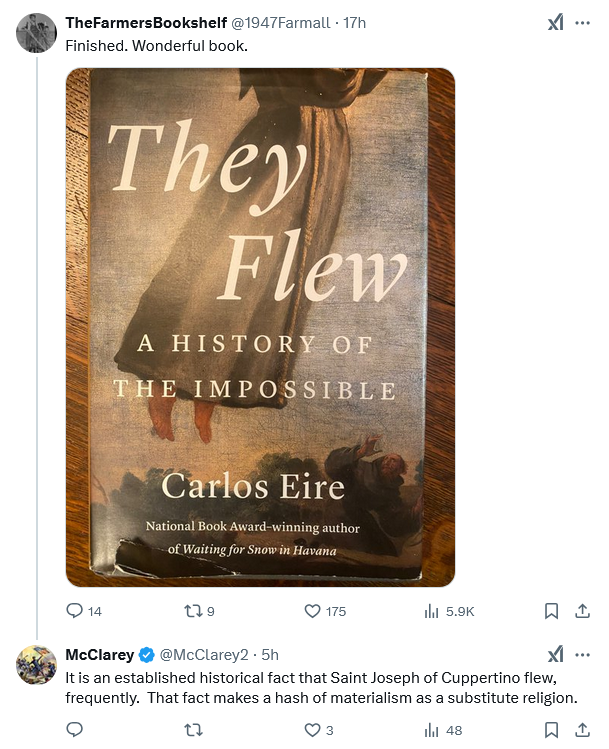Open McClarey profile name link
Image resolution: width=609 pixels, height=749 pixels.
99,655
